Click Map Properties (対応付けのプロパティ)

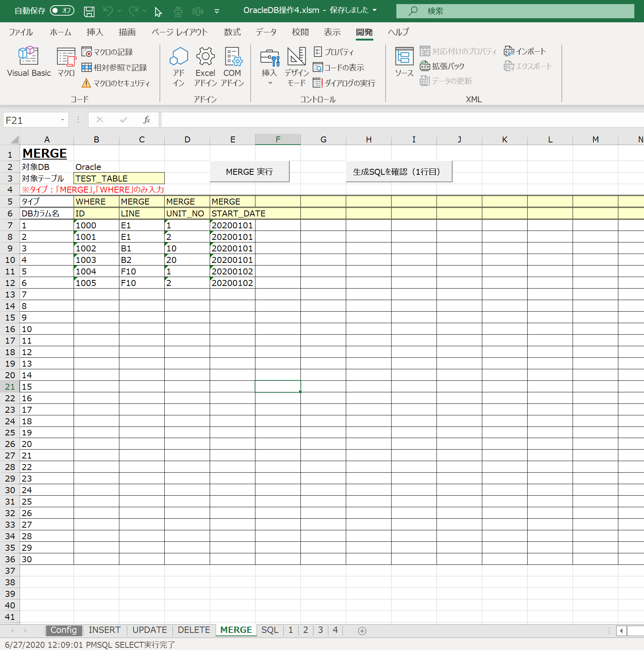pyautogui.click(x=458, y=51)
